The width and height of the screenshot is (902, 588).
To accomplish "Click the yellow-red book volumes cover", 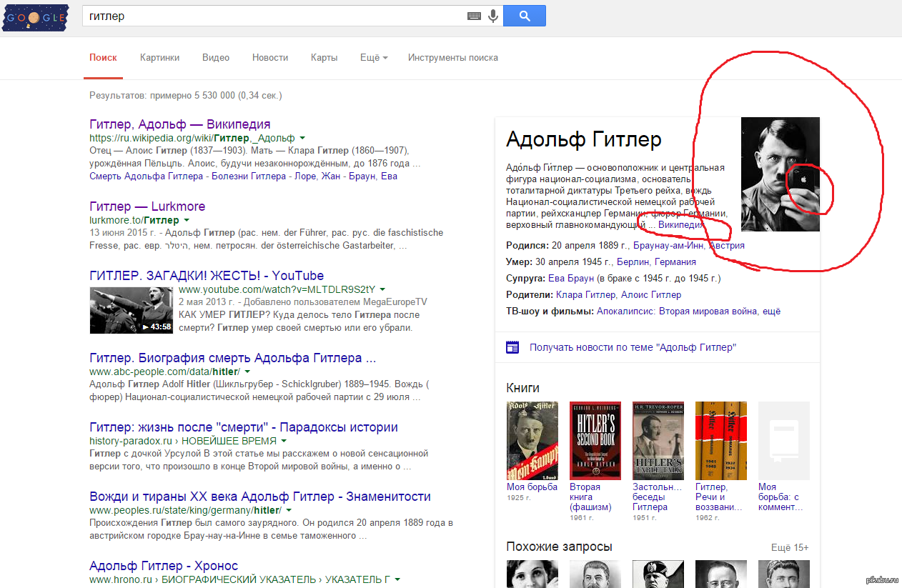I will (721, 440).
